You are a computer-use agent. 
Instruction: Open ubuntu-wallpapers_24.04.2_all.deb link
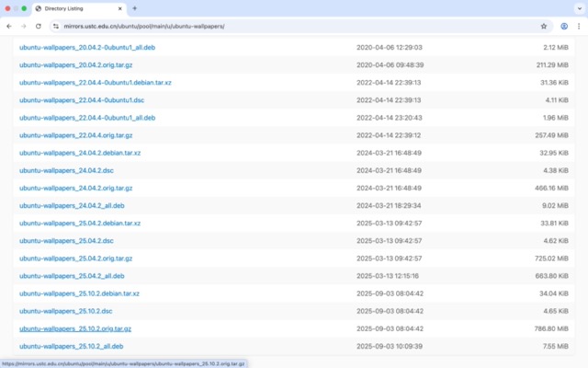[x=71, y=205]
